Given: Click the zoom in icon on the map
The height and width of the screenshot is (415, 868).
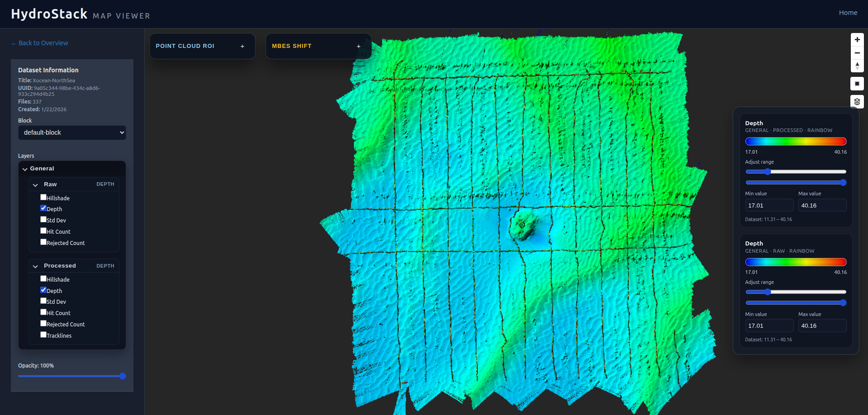Looking at the screenshot, I should (x=857, y=39).
